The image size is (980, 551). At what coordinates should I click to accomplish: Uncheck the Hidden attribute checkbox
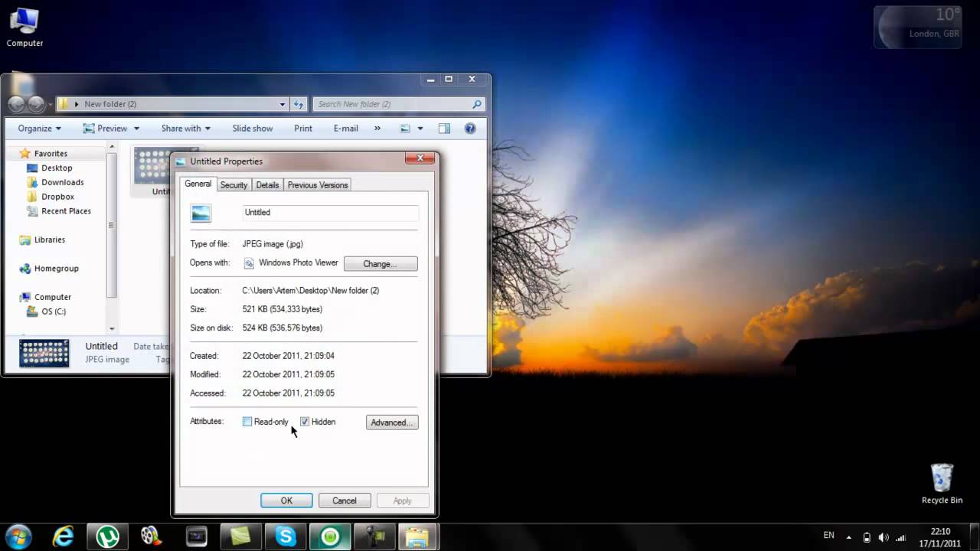(x=305, y=422)
